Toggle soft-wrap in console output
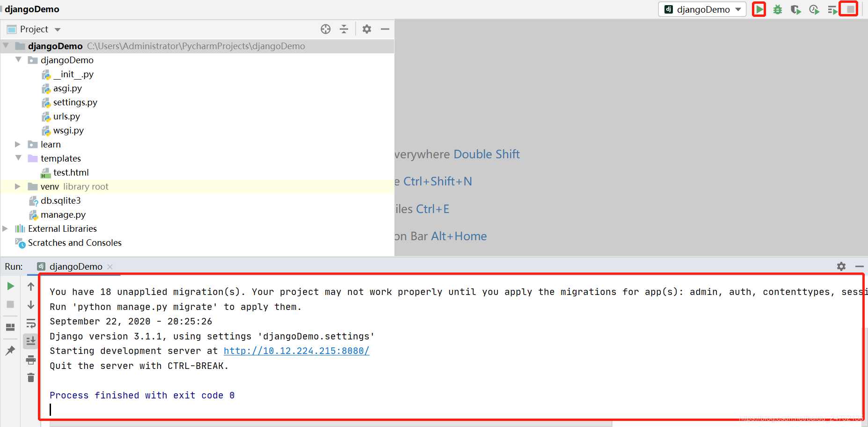This screenshot has width=868, height=427. (x=31, y=323)
